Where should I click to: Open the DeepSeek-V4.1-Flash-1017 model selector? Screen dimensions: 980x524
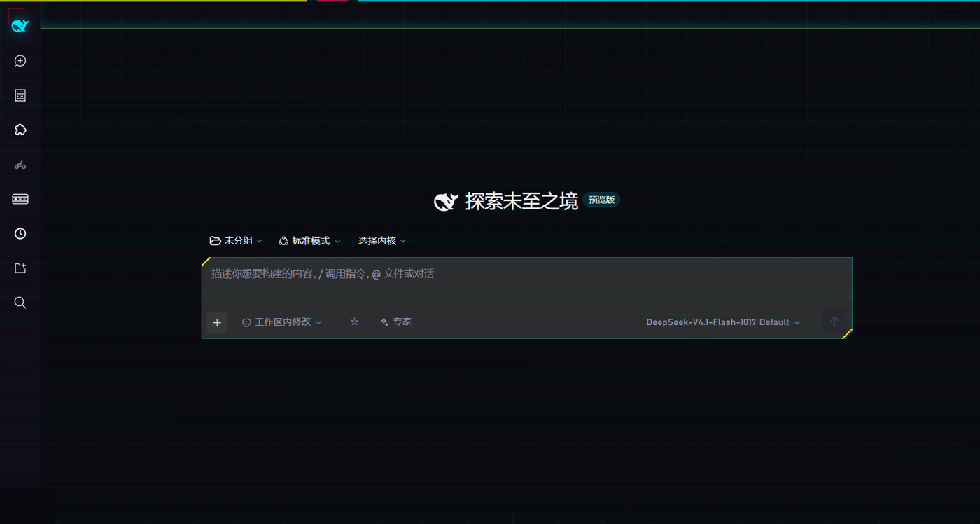723,322
